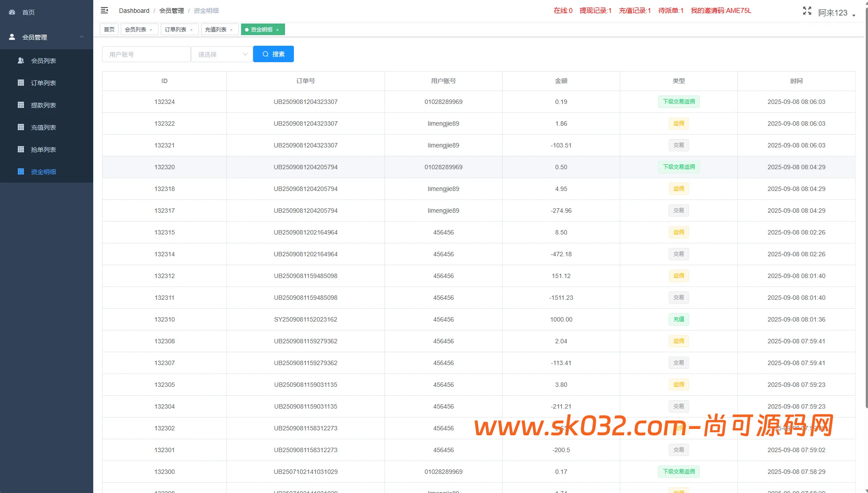Click Dashboard in the breadcrumb
Viewport: 868px width, 493px height.
tap(134, 10)
